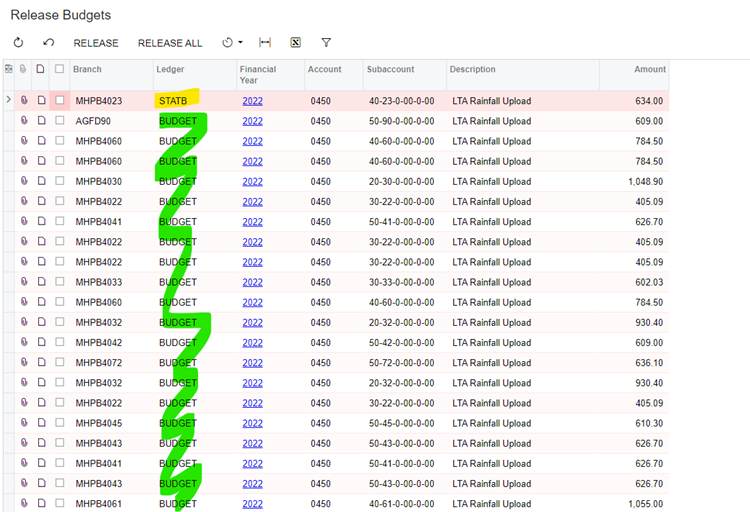Click the notes column header icon
This screenshot has height=512, width=750.
41,69
